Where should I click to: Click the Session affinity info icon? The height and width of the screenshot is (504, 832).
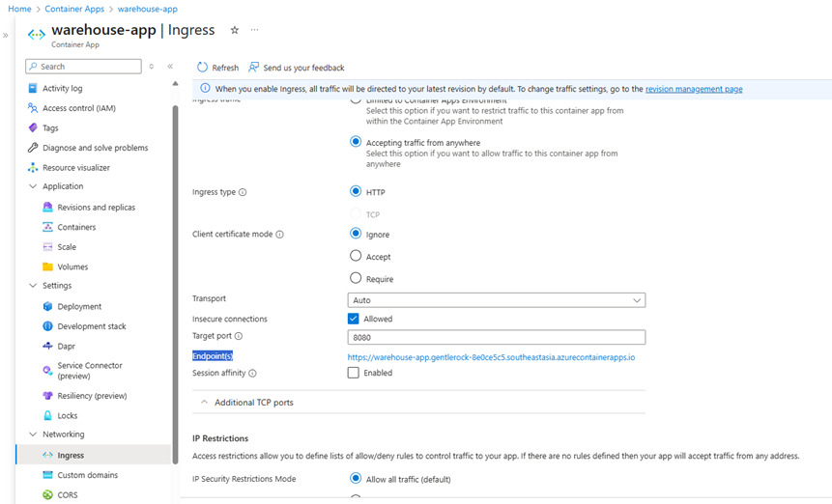click(252, 373)
